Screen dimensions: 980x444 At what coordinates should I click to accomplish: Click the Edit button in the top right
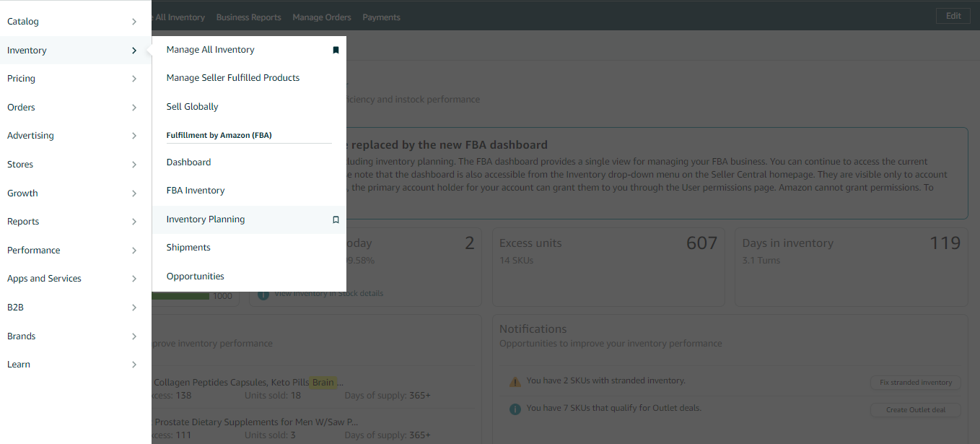953,15
